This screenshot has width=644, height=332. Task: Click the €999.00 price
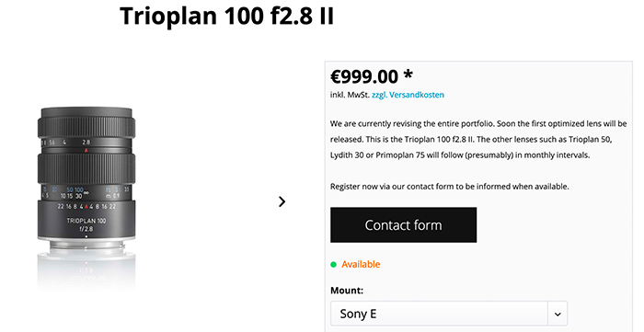364,76
